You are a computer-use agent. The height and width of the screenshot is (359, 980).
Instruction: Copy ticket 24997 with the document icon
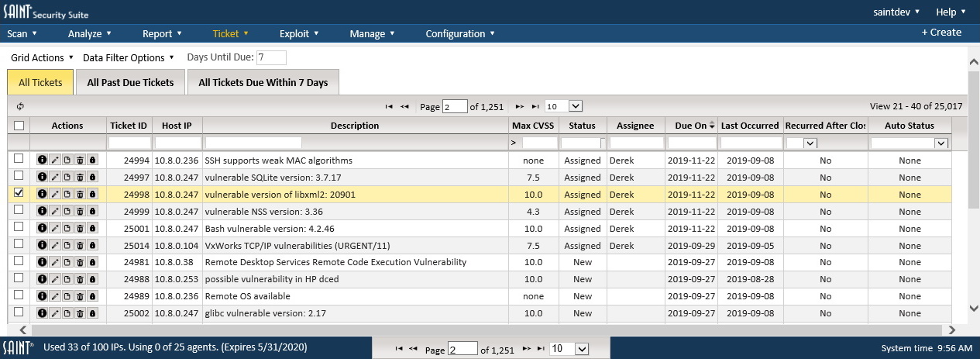coord(67,178)
